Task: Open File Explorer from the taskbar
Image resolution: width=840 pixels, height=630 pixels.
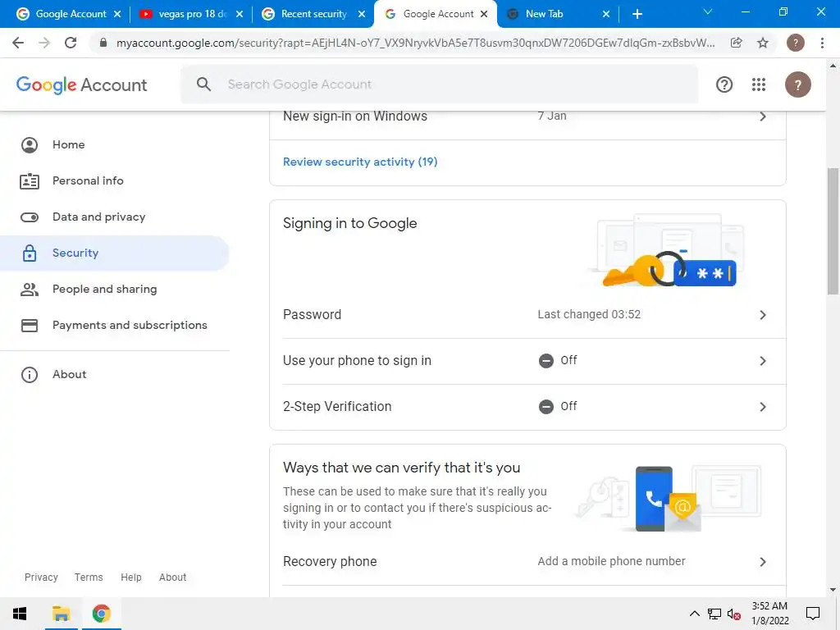Action: (x=61, y=614)
